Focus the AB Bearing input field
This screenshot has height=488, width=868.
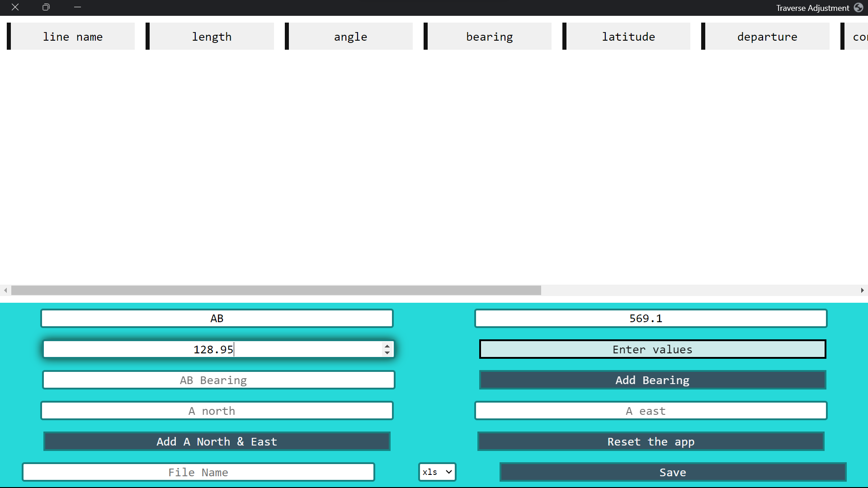pyautogui.click(x=218, y=380)
